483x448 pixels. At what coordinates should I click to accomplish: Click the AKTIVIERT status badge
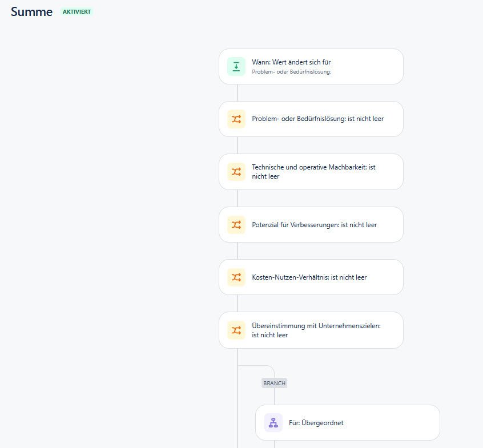pyautogui.click(x=77, y=12)
